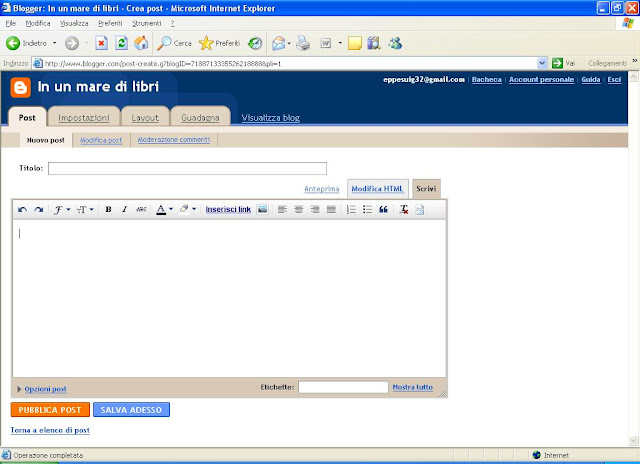Image resolution: width=640 pixels, height=464 pixels.
Task: Stop page loading with red X icon
Action: click(102, 43)
